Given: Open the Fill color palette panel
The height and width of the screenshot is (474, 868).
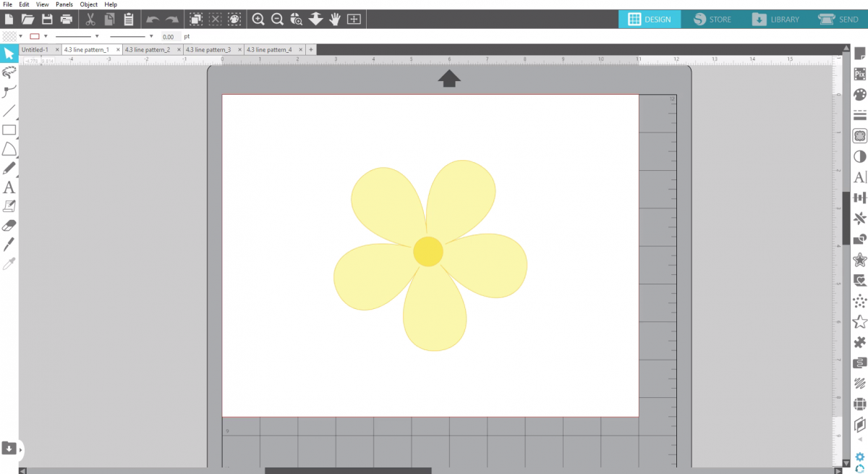Looking at the screenshot, I should [x=859, y=95].
